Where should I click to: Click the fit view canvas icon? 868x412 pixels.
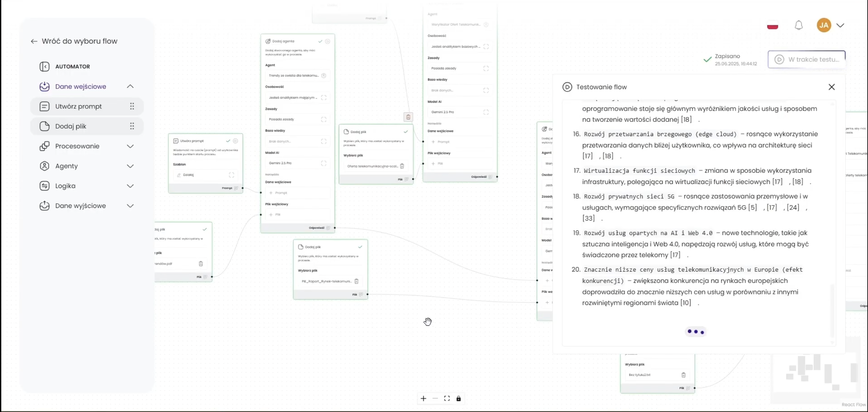(x=447, y=398)
